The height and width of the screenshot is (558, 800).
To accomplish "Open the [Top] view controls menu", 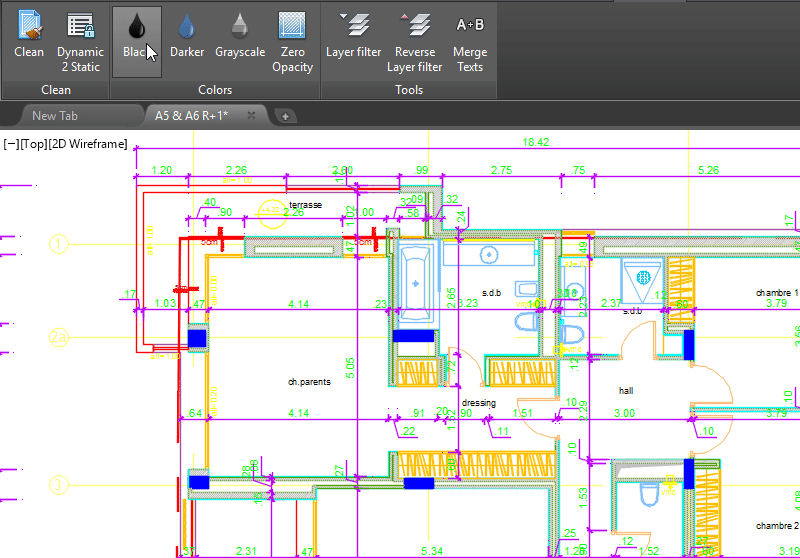I will coord(33,144).
